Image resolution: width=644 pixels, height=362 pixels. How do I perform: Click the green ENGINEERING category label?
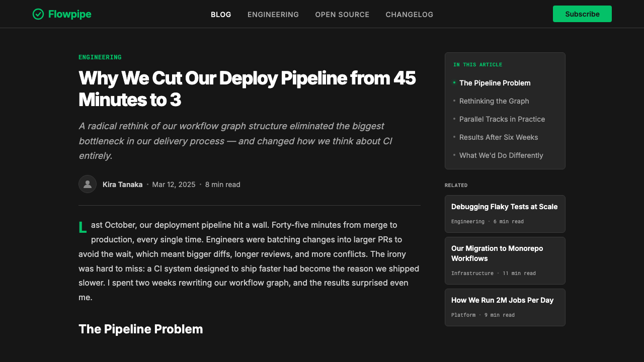(x=100, y=57)
